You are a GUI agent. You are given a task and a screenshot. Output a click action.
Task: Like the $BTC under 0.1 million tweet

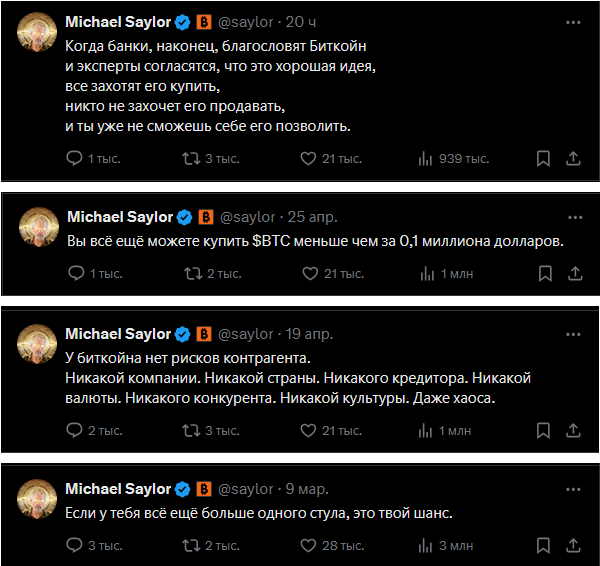click(x=310, y=273)
